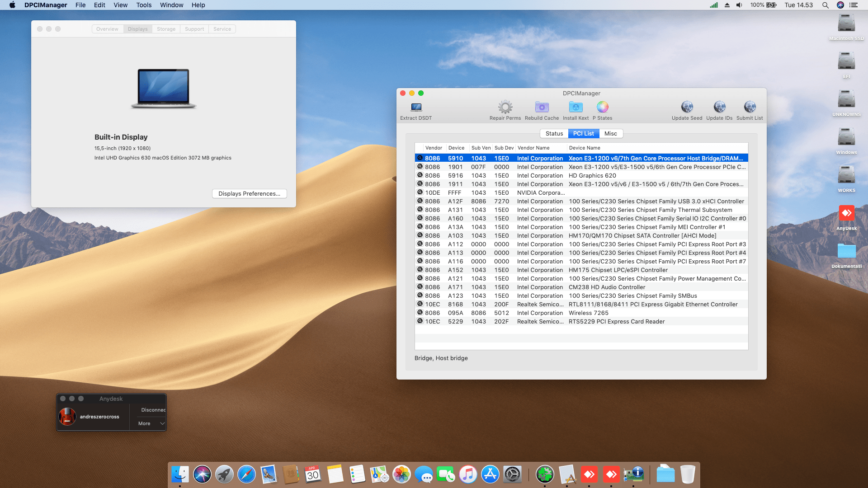Select the HD Graphics 620 row
Viewport: 868px width, 488px height.
pyautogui.click(x=581, y=175)
